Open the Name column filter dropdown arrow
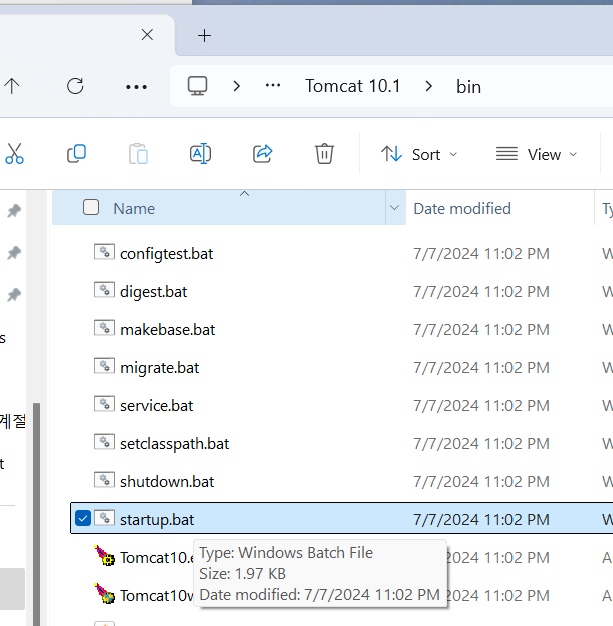The height and width of the screenshot is (626, 613). click(395, 208)
